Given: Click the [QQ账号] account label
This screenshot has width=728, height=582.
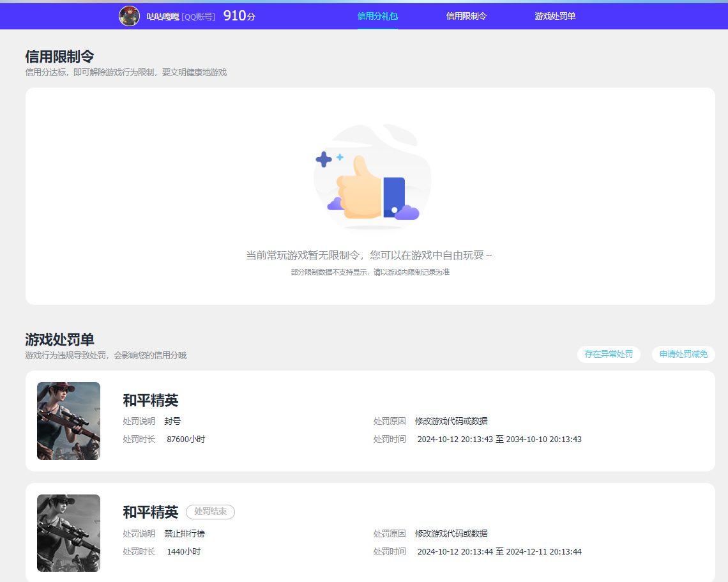Looking at the screenshot, I should coord(198,17).
